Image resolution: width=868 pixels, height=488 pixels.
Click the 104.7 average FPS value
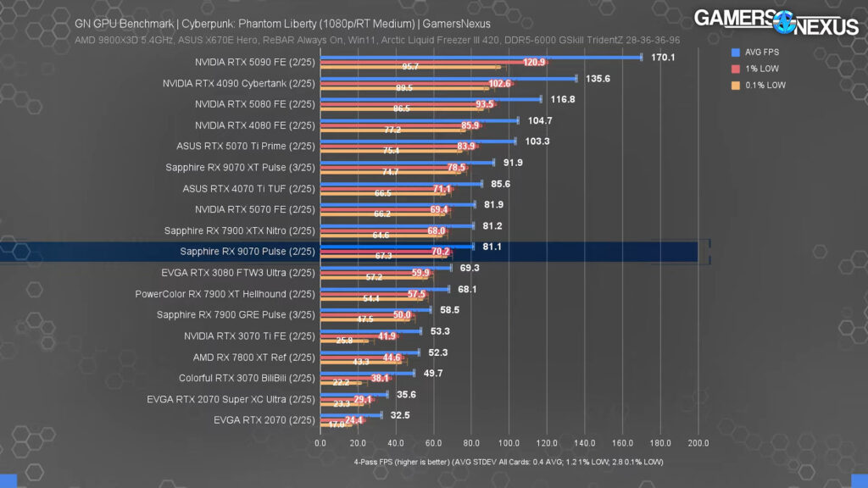(540, 120)
